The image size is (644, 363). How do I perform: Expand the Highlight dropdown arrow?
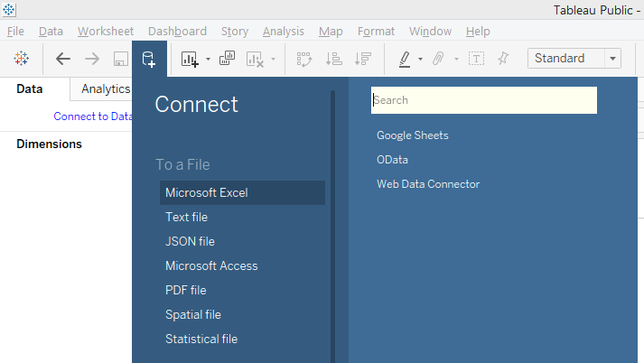[420, 60]
